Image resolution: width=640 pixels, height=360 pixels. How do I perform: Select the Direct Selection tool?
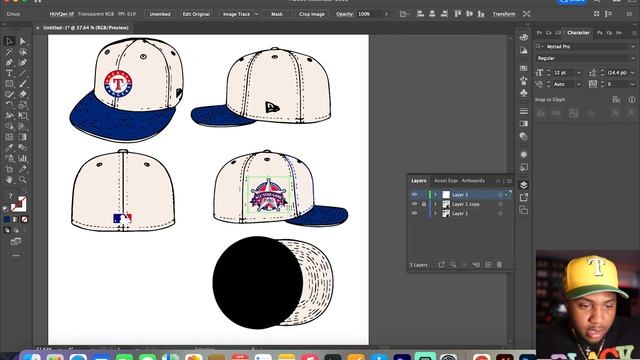[x=22, y=41]
